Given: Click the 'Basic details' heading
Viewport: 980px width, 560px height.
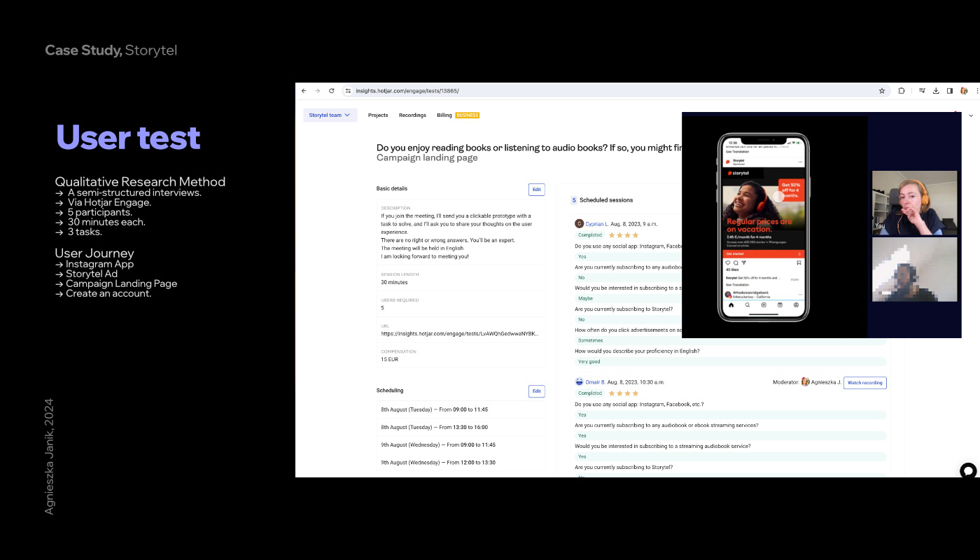Looking at the screenshot, I should (x=392, y=188).
